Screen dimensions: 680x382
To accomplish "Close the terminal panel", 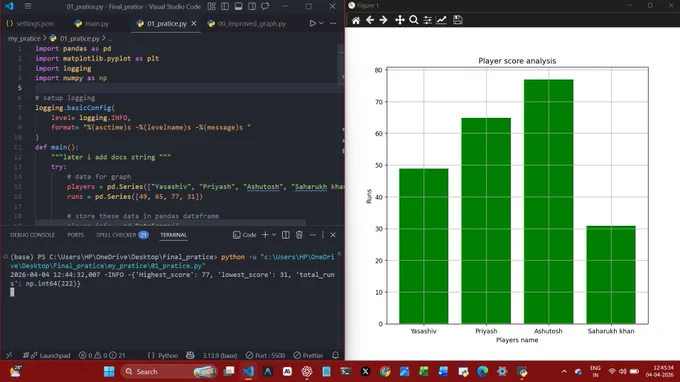I will point(333,235).
